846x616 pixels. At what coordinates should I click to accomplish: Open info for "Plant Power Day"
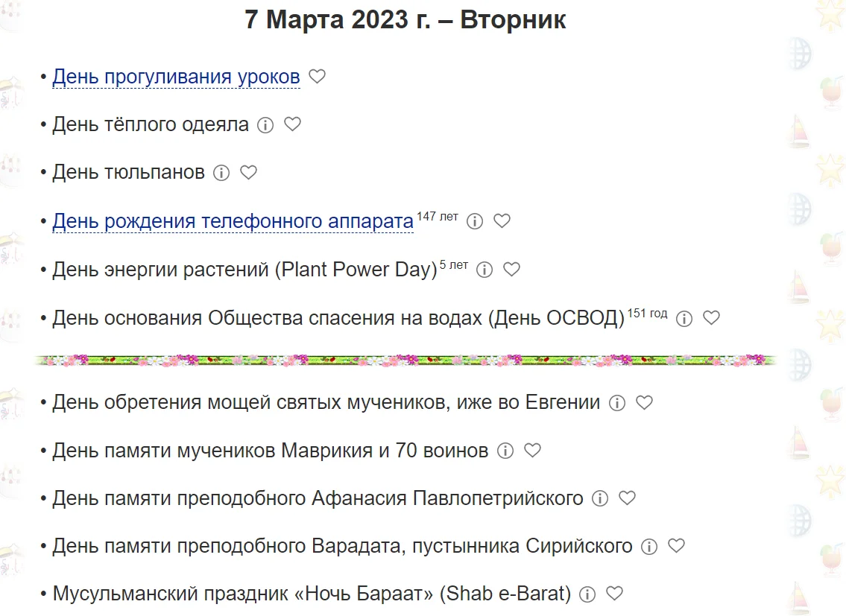tap(484, 270)
